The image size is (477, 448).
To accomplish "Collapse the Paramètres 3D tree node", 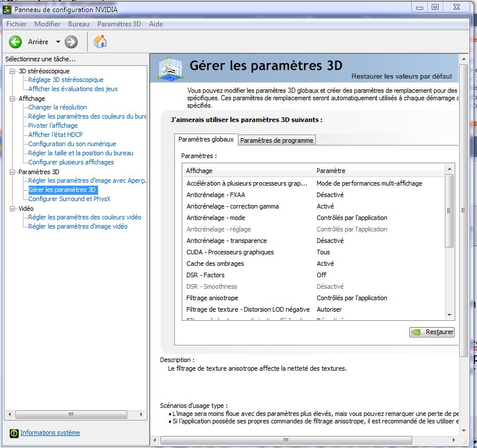I will tap(13, 172).
